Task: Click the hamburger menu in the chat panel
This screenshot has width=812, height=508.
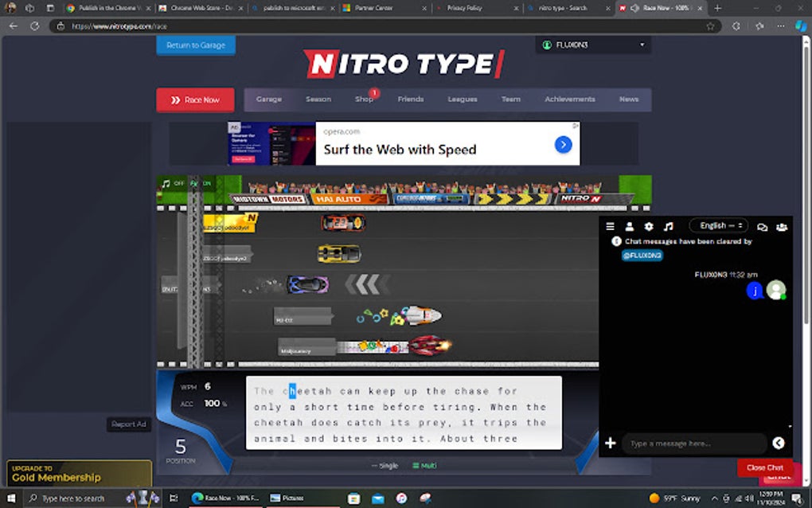Action: click(610, 226)
